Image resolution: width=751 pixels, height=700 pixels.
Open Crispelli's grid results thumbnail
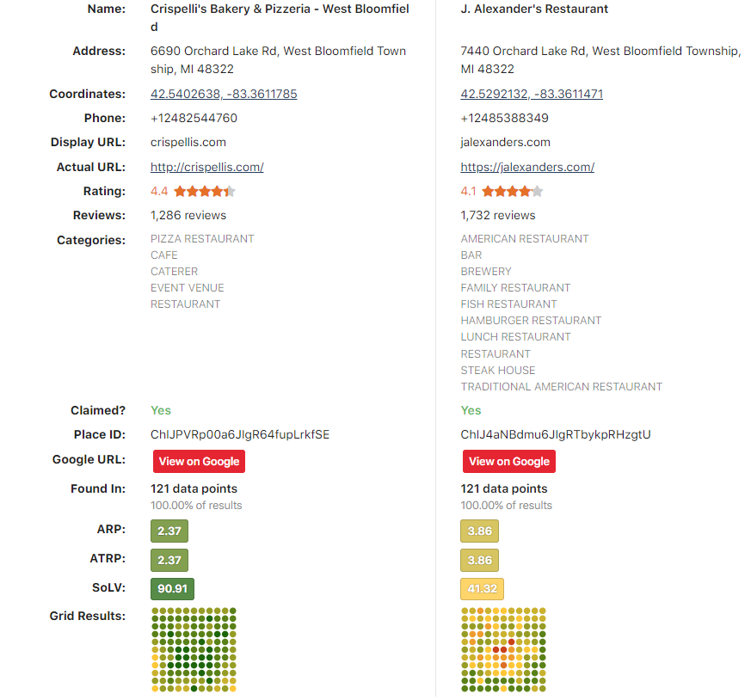(194, 649)
